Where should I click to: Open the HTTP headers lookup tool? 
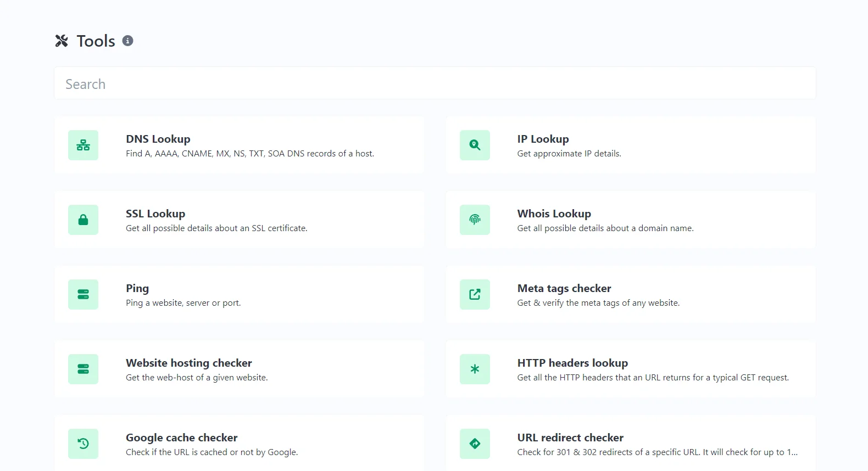(x=631, y=369)
